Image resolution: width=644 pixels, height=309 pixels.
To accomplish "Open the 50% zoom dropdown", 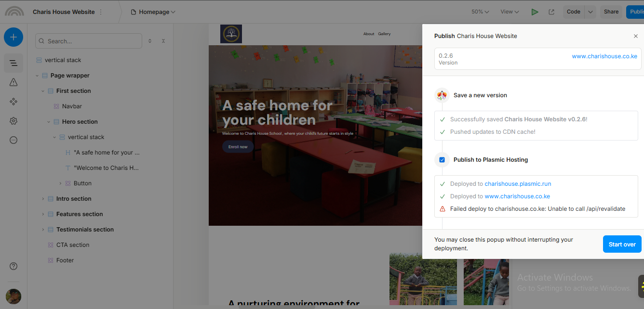I will (480, 12).
